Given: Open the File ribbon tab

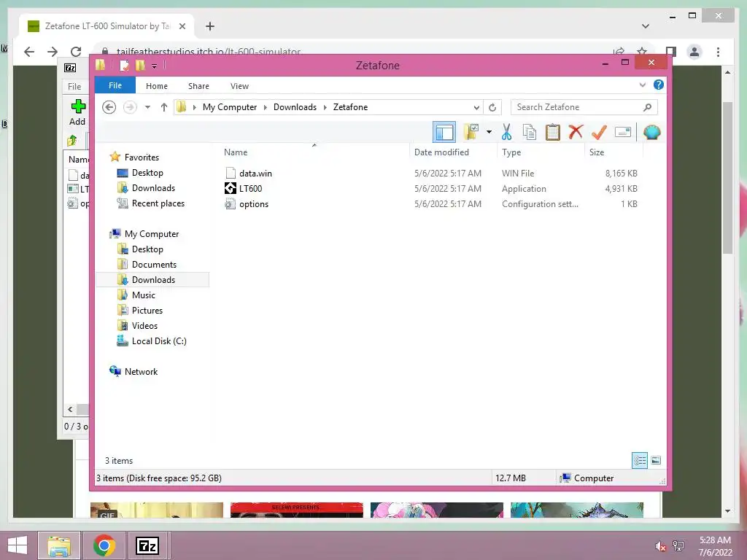Looking at the screenshot, I should (x=115, y=86).
